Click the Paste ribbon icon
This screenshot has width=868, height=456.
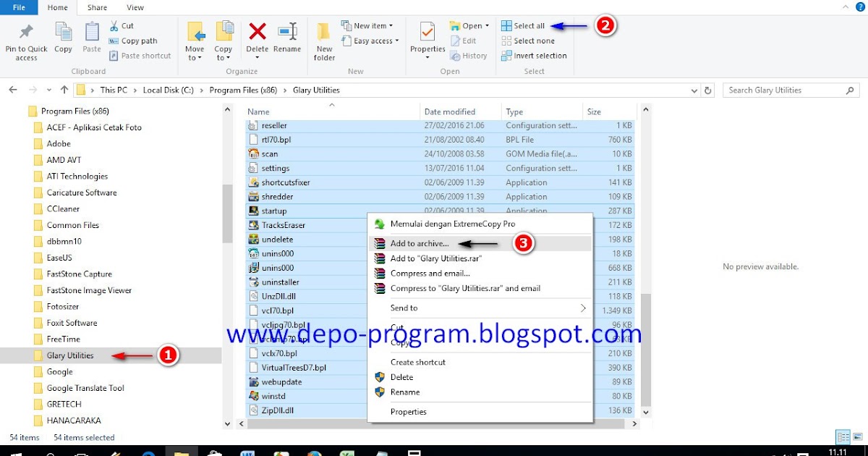pos(92,32)
